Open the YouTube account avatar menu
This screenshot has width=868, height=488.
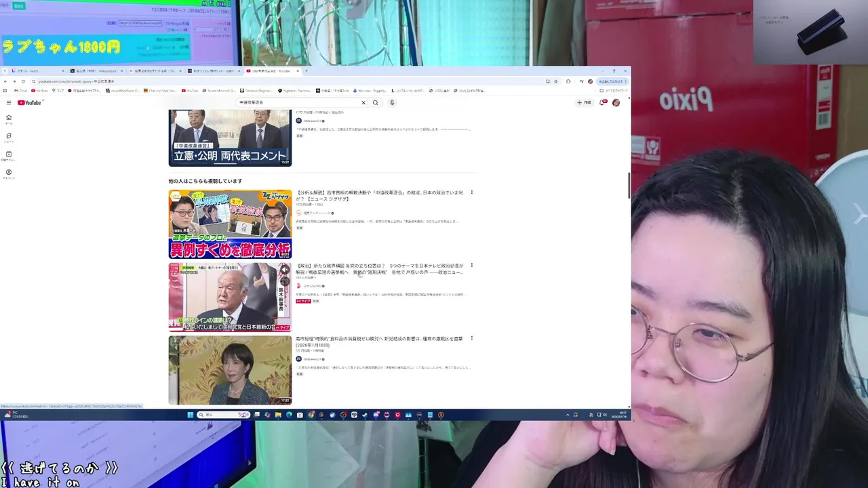pos(616,102)
